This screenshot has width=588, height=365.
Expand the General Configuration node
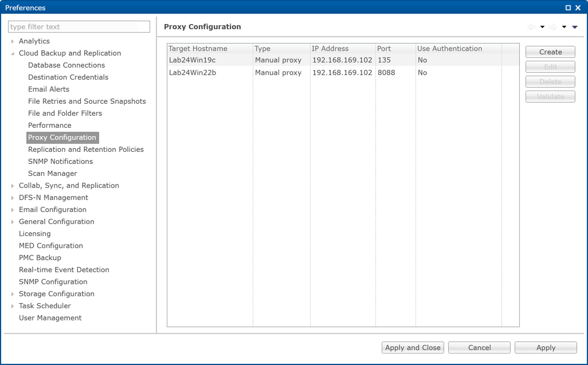pyautogui.click(x=13, y=222)
